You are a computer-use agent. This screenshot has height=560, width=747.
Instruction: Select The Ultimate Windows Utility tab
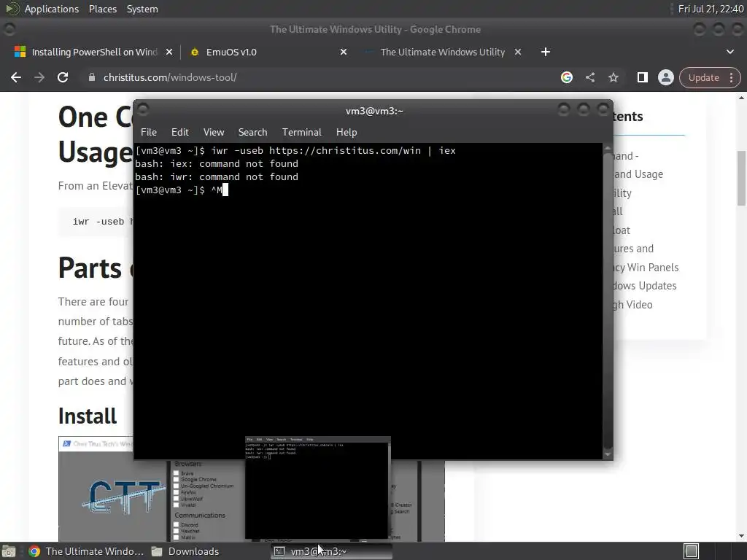pos(442,52)
